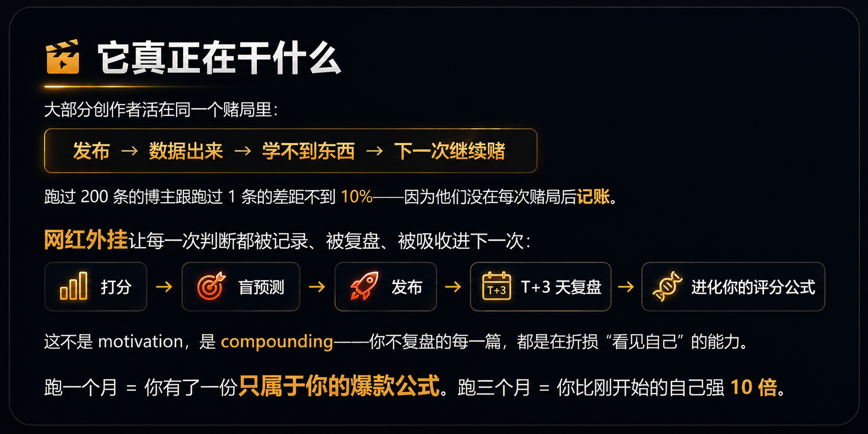The width and height of the screenshot is (868, 434).
Task: Select the 盲预测 step label
Action: (x=261, y=287)
